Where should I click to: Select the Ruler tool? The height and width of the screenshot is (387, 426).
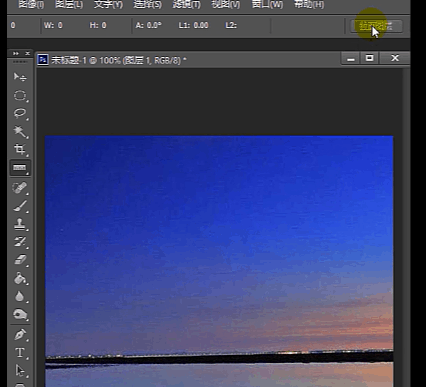(x=20, y=168)
